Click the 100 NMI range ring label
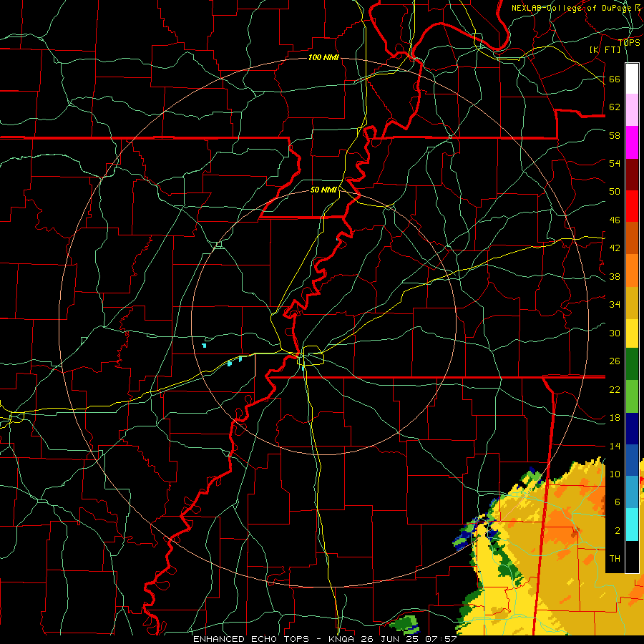 tap(323, 57)
